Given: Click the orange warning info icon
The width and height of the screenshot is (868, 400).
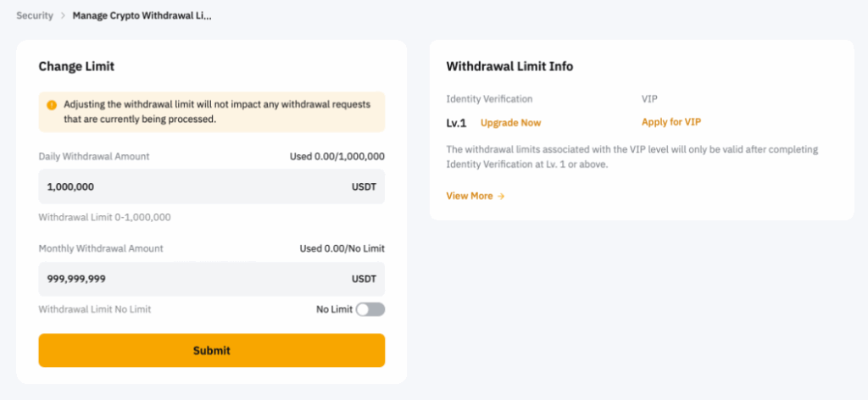Looking at the screenshot, I should (x=52, y=105).
